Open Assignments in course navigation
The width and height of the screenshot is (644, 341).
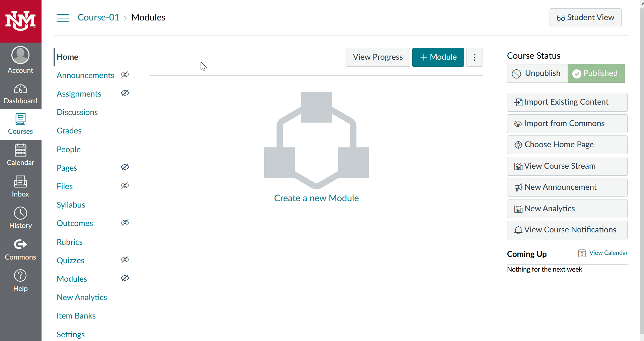click(79, 94)
